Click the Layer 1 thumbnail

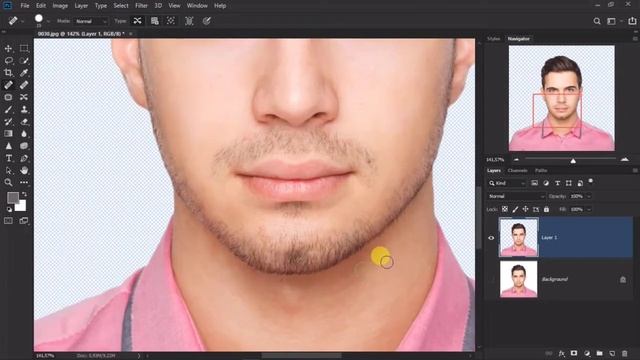point(519,237)
